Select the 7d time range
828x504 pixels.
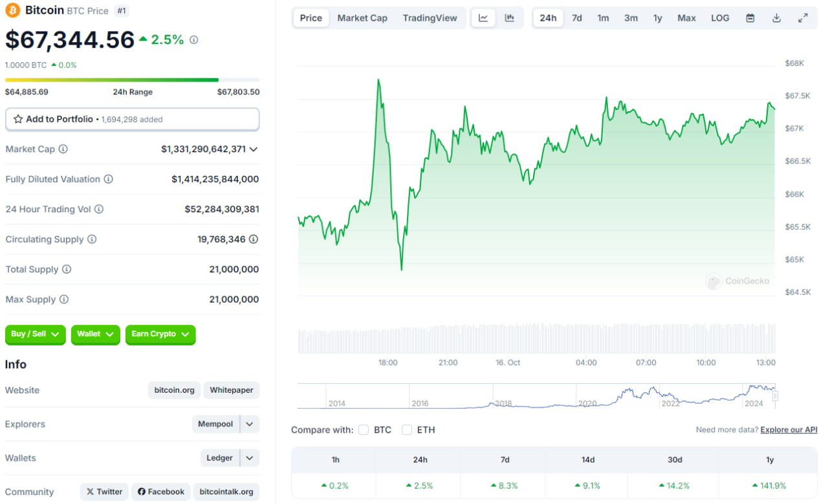pyautogui.click(x=577, y=18)
